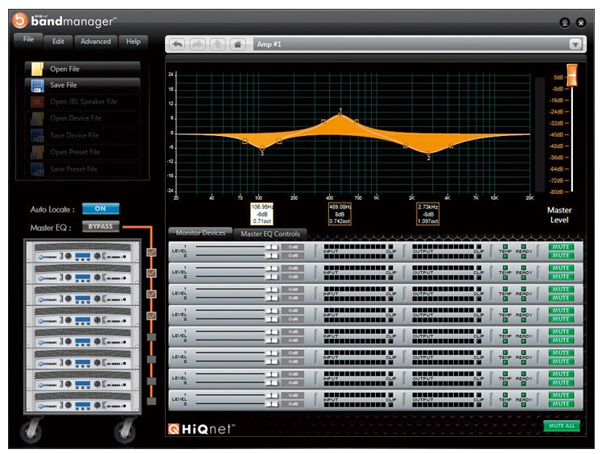Image resolution: width=600 pixels, height=454 pixels.
Task: Click the bandmanager orange logo icon
Action: [20, 20]
